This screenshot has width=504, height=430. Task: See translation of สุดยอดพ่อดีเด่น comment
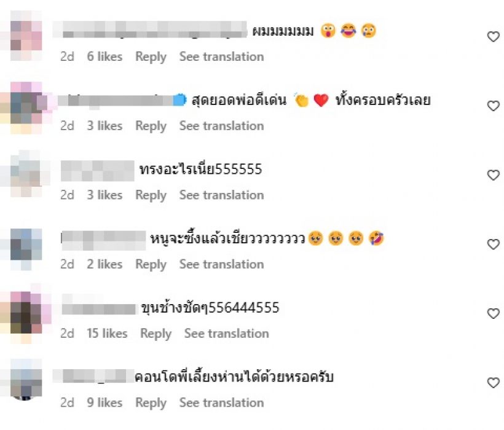click(x=221, y=126)
